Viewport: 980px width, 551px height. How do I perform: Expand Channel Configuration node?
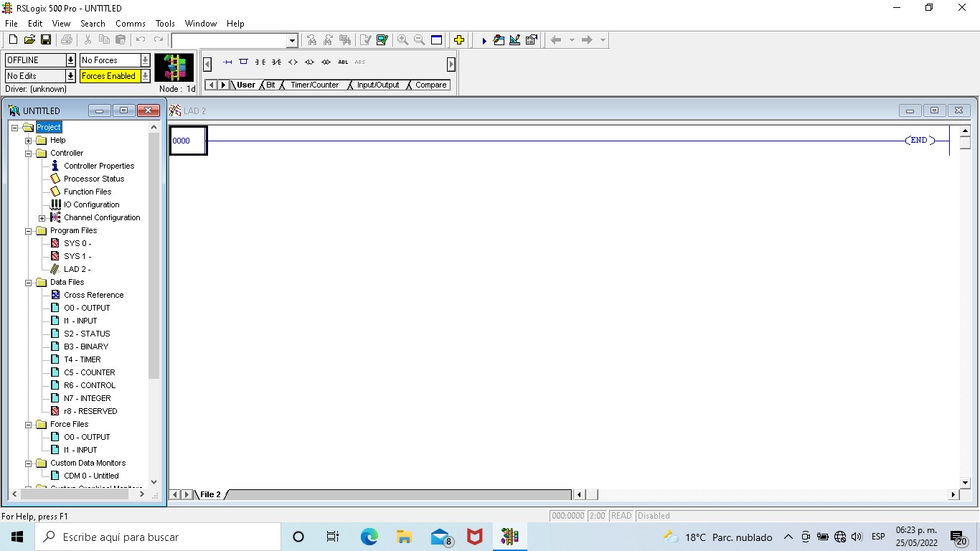(x=42, y=218)
